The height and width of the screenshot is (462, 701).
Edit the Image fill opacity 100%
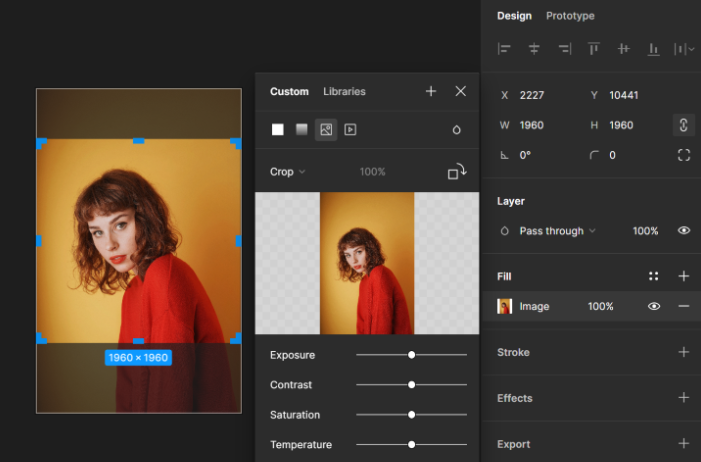pyautogui.click(x=600, y=306)
